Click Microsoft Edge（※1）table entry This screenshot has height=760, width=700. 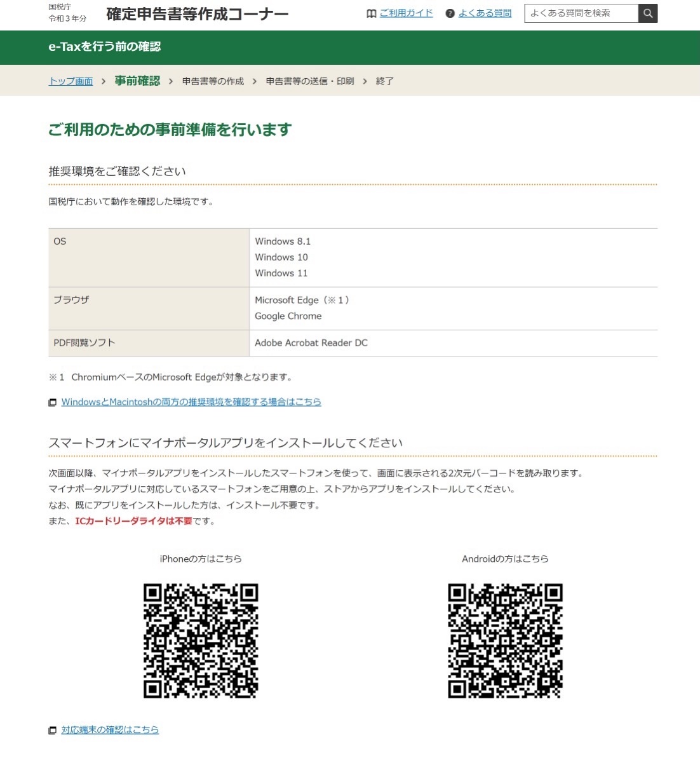tap(303, 300)
